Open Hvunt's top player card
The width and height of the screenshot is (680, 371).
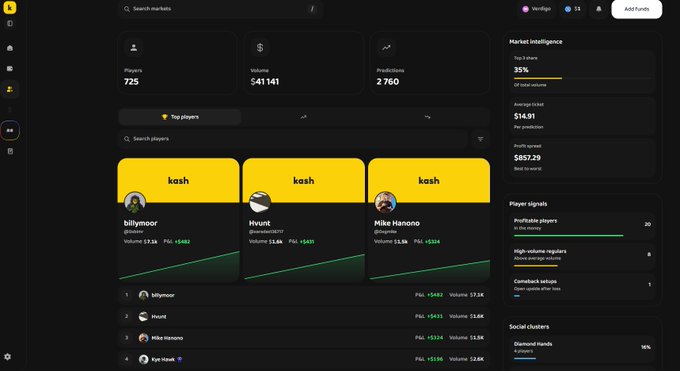point(304,220)
